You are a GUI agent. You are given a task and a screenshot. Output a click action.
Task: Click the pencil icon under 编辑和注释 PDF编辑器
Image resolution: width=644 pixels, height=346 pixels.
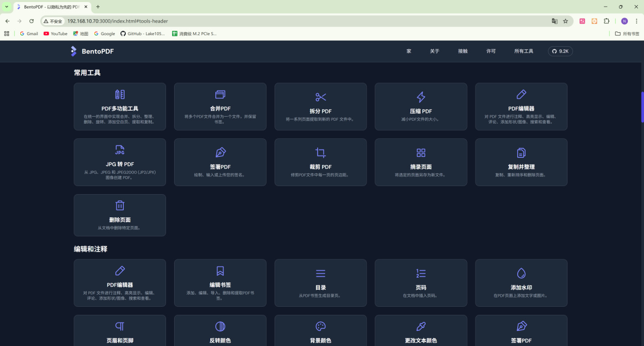pyautogui.click(x=120, y=271)
